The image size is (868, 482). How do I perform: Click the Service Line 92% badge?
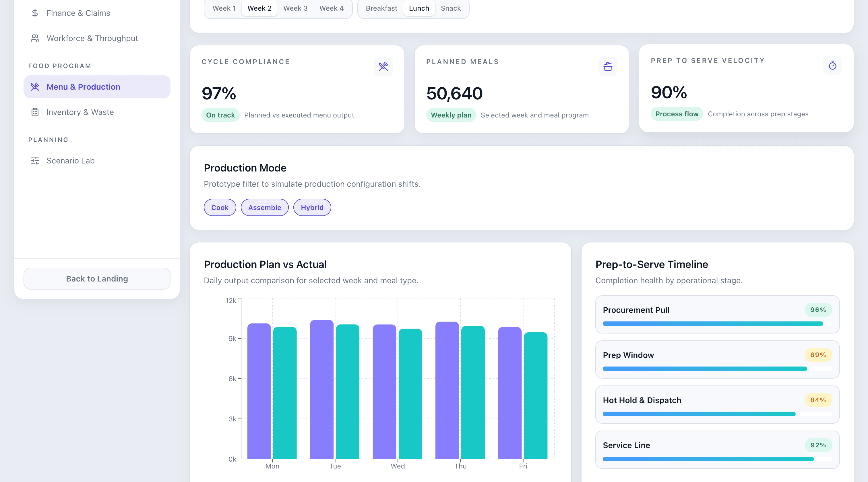coord(818,445)
